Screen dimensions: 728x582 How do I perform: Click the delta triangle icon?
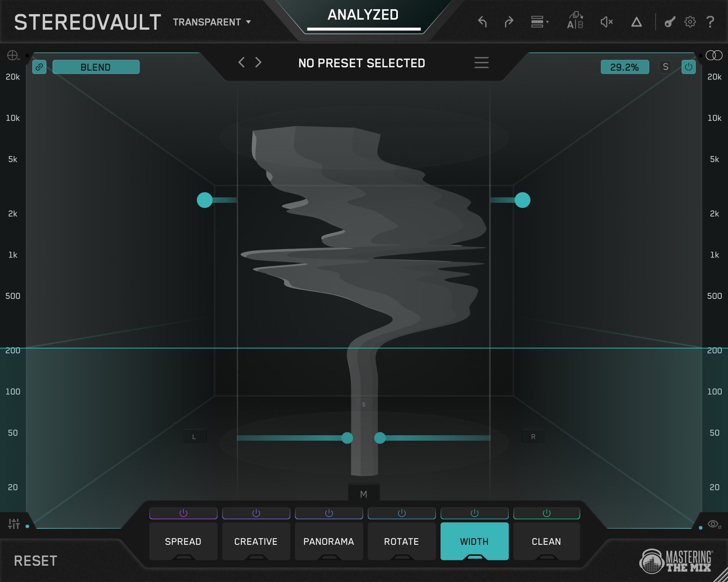click(x=636, y=22)
